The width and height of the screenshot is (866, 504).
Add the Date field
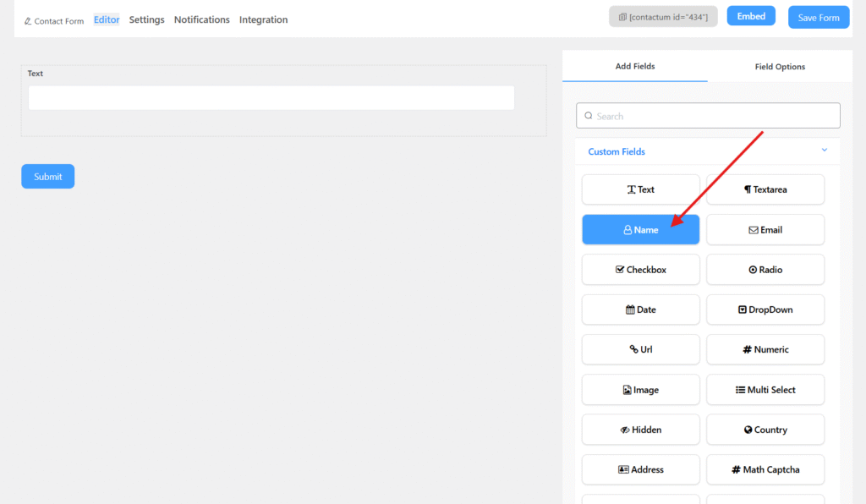[x=640, y=310]
